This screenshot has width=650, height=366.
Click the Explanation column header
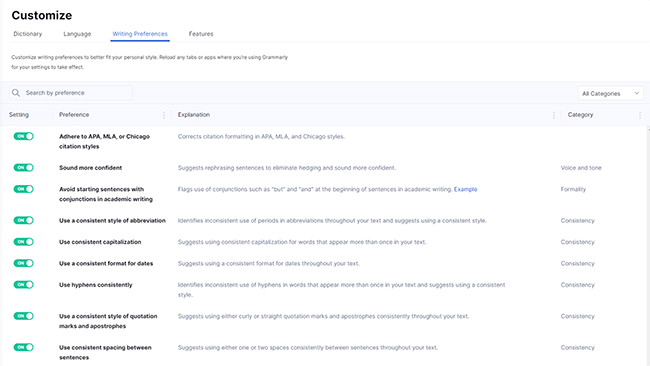tap(194, 115)
